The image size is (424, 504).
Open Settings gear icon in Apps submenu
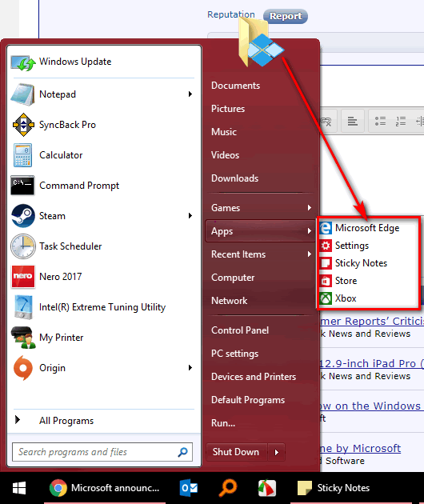[x=326, y=246]
